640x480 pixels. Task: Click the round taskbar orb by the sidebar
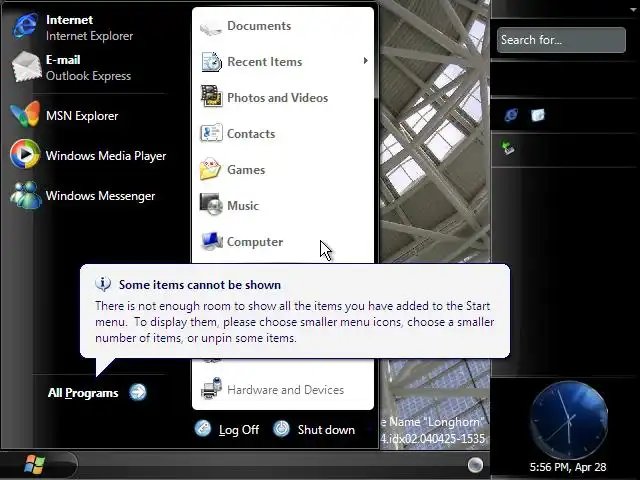tap(475, 464)
